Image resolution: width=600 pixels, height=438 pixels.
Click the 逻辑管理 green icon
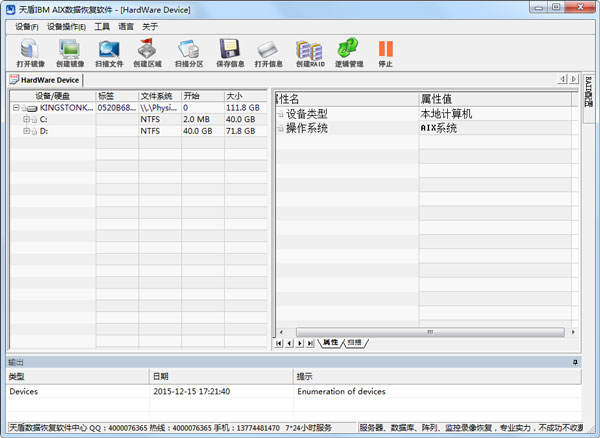point(347,47)
